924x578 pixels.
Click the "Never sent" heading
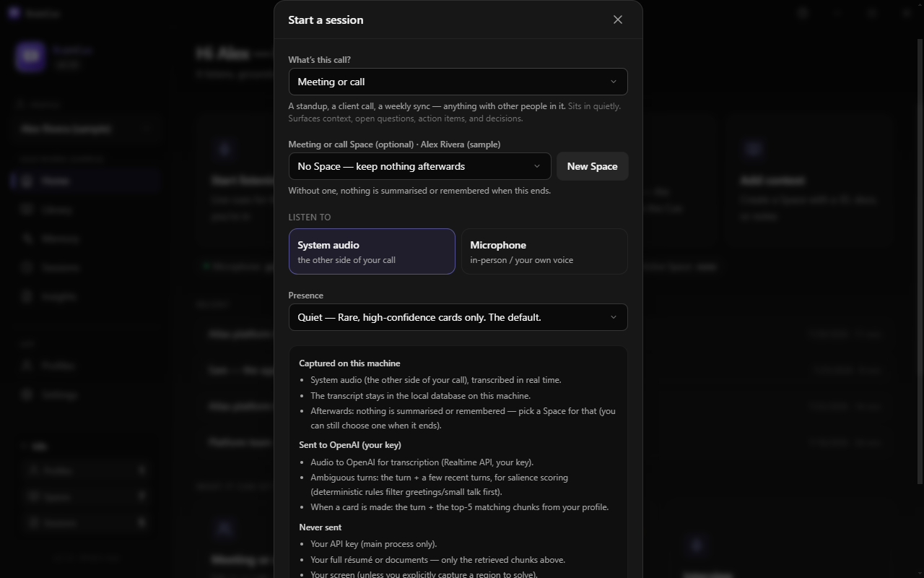(x=320, y=527)
